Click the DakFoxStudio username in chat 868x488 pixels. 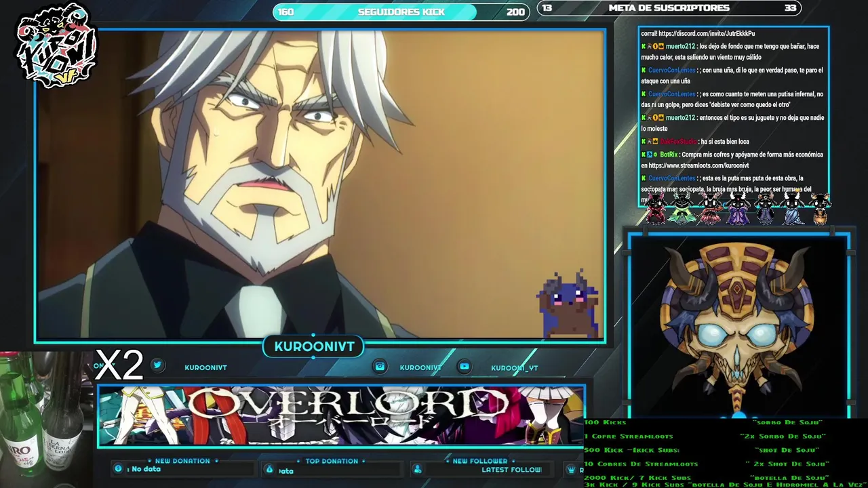[678, 142]
